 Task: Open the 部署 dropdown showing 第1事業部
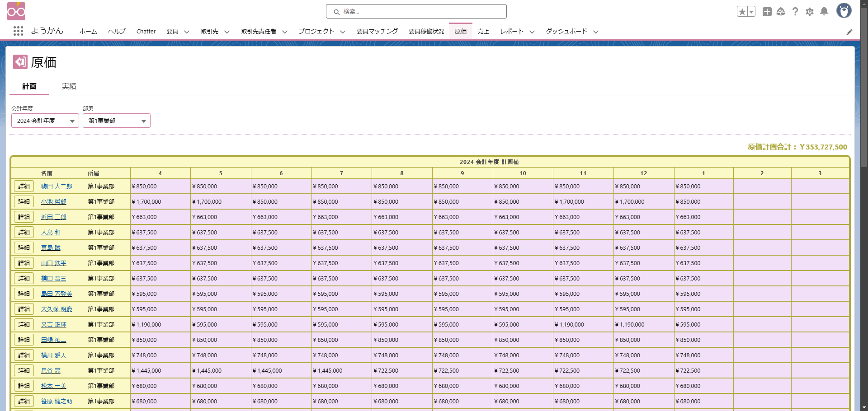pos(117,121)
